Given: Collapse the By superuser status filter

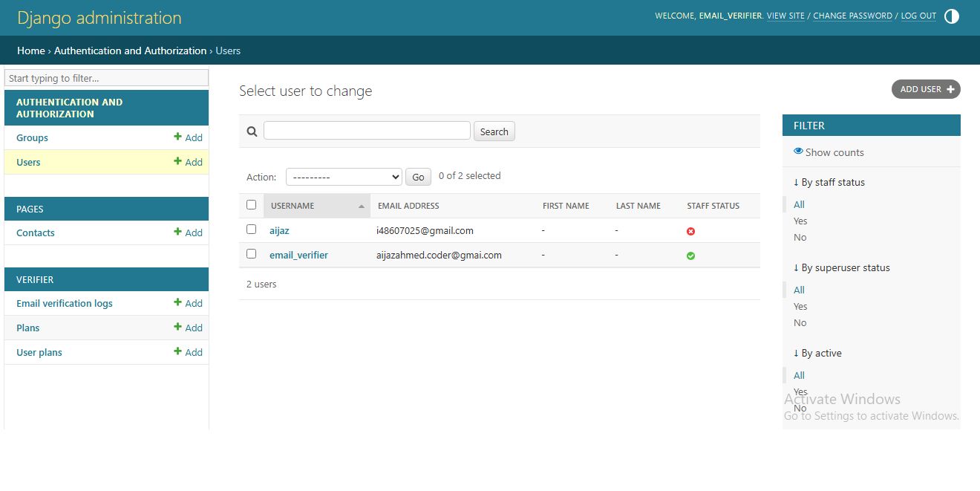Looking at the screenshot, I should coord(842,267).
